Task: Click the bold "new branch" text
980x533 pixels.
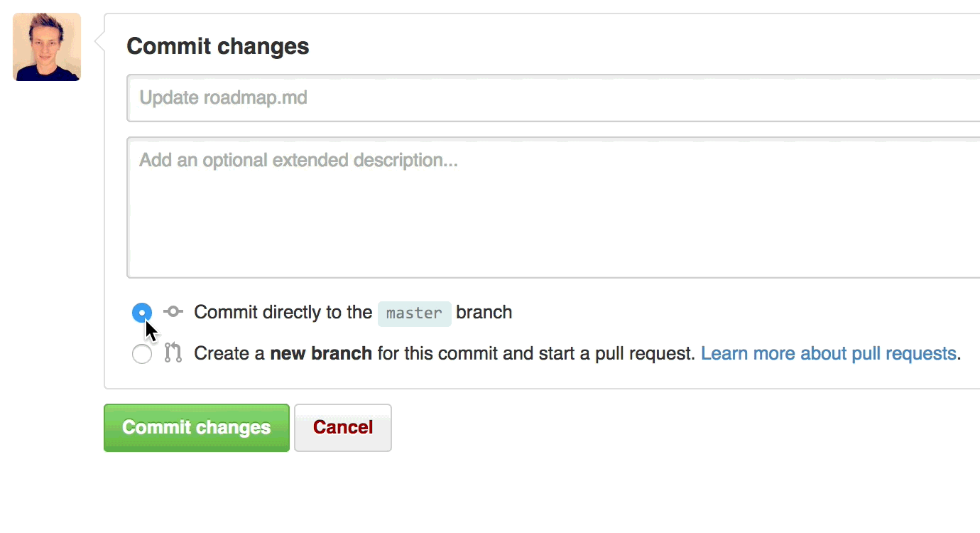Action: tap(321, 353)
